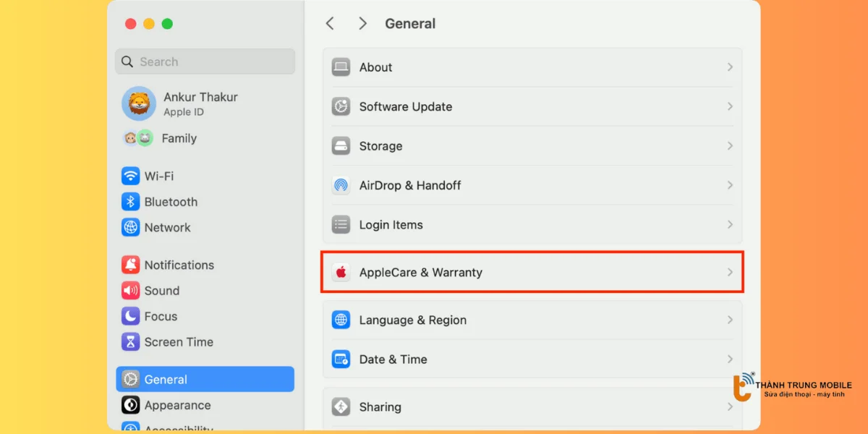Click the Search settings field
Image resolution: width=868 pixels, height=434 pixels.
205,61
